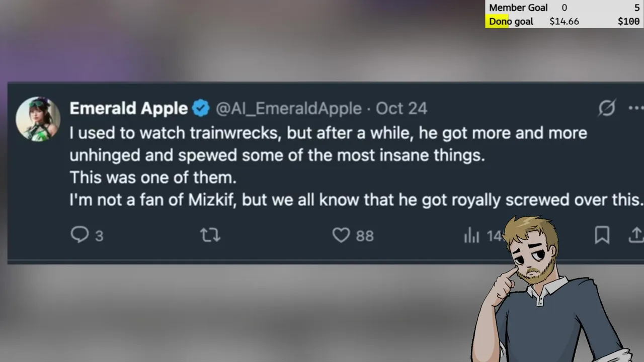This screenshot has height=362, width=644.
Task: Click the Emerald Apple display name
Action: pos(128,108)
